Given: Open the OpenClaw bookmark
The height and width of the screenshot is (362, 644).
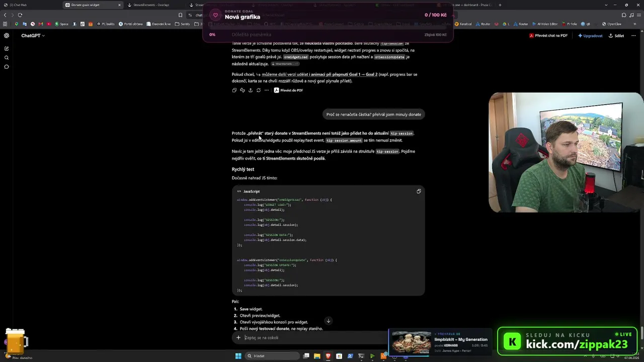Looking at the screenshot, I should point(612,24).
